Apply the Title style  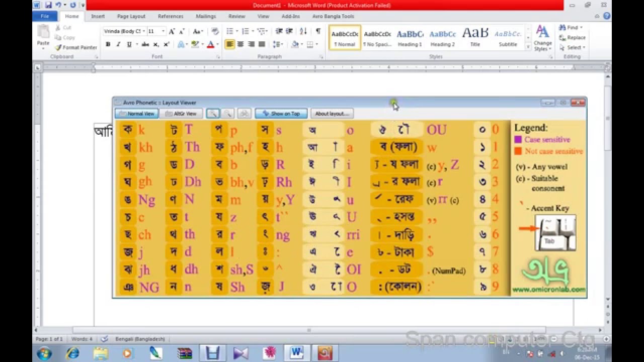(x=475, y=38)
